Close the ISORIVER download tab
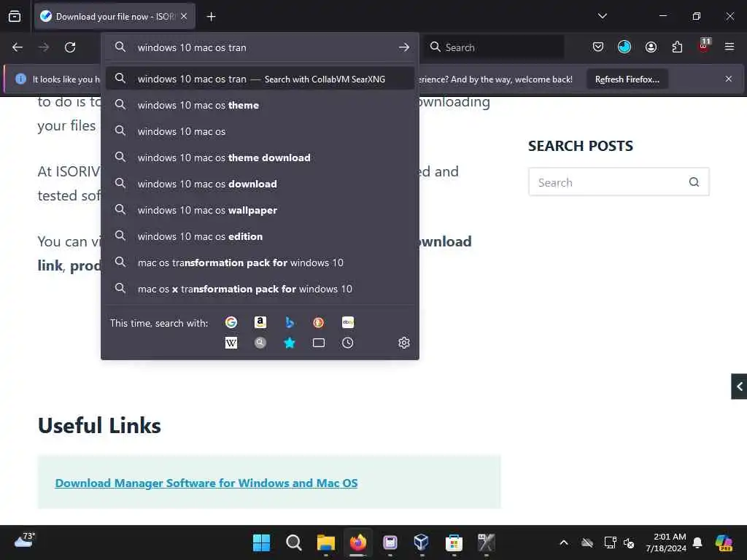Viewport: 747px width, 560px height. pos(184,16)
